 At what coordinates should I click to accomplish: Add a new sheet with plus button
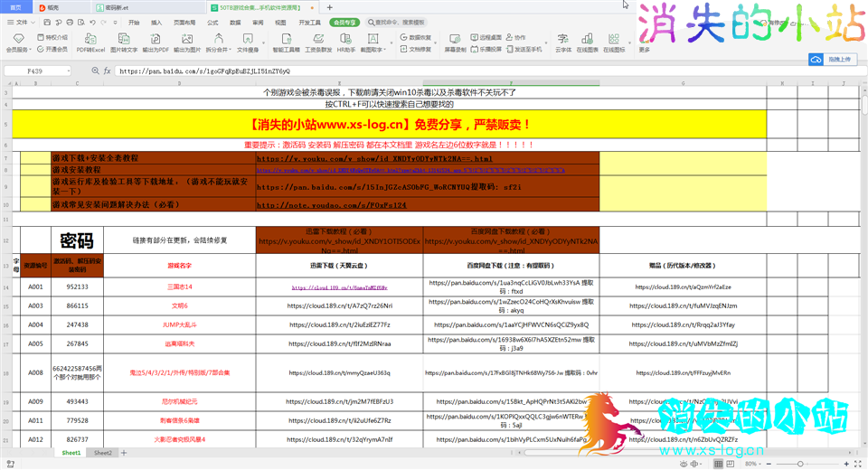pos(124,453)
